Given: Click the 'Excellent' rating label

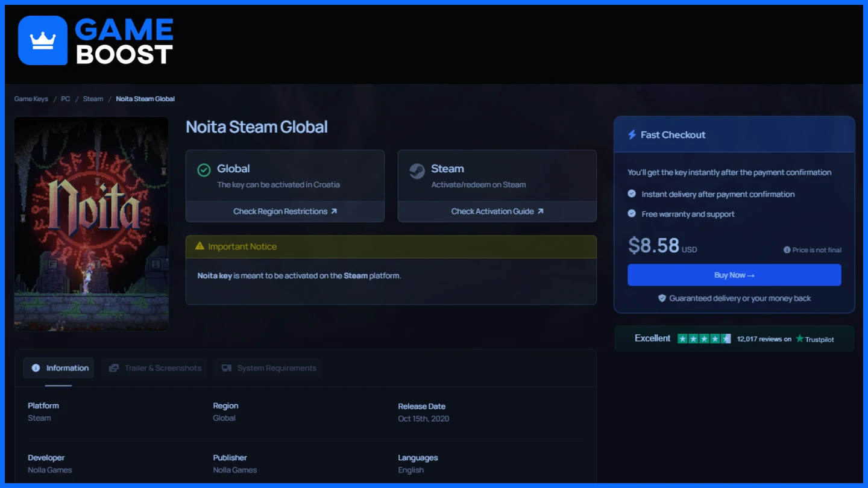Looking at the screenshot, I should pyautogui.click(x=652, y=339).
